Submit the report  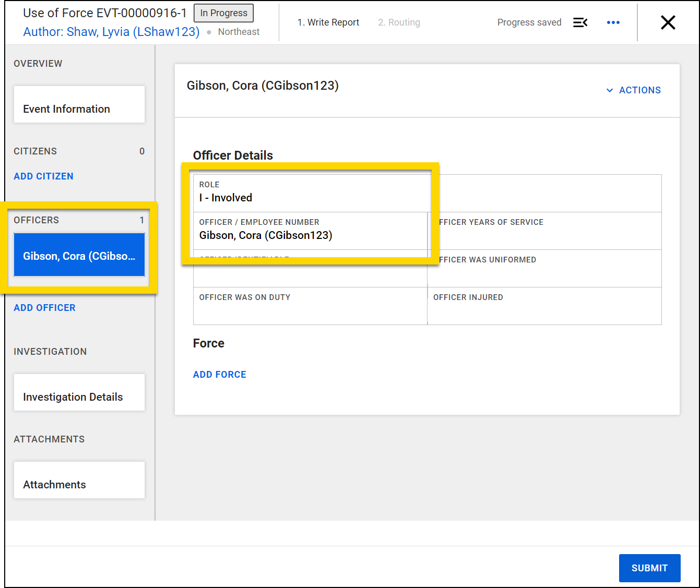pos(649,568)
